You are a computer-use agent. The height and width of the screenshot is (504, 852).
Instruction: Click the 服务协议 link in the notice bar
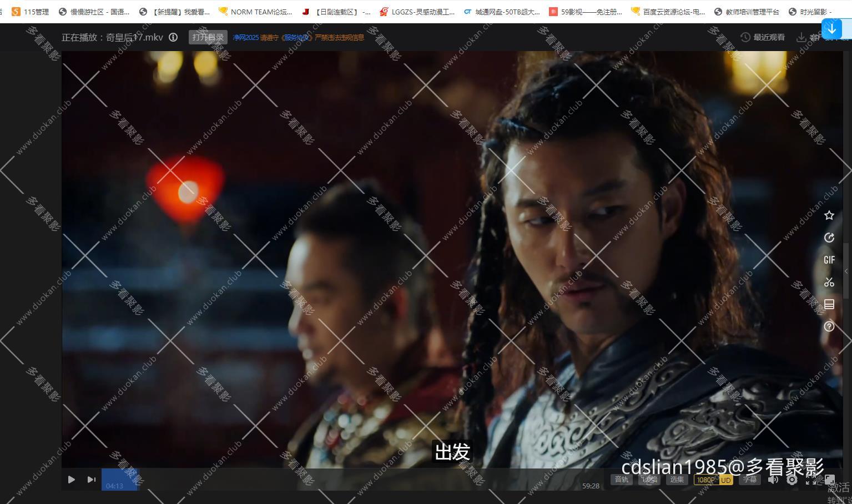pos(296,37)
